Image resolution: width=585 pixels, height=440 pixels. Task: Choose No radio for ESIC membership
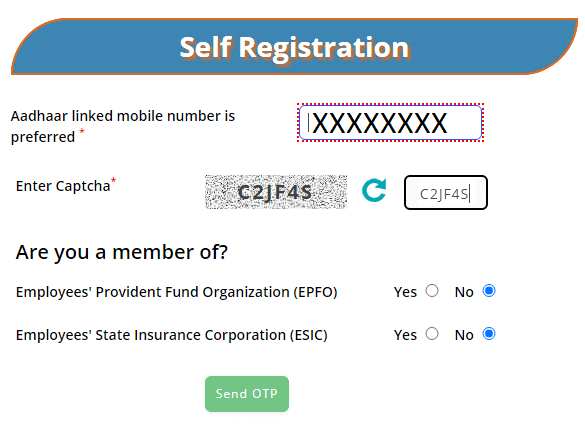pyautogui.click(x=489, y=334)
